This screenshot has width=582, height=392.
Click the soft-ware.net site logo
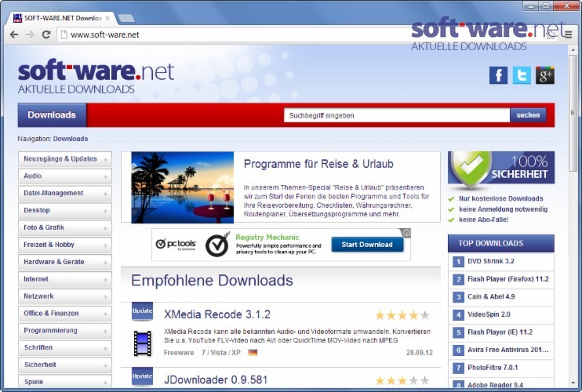tap(96, 75)
